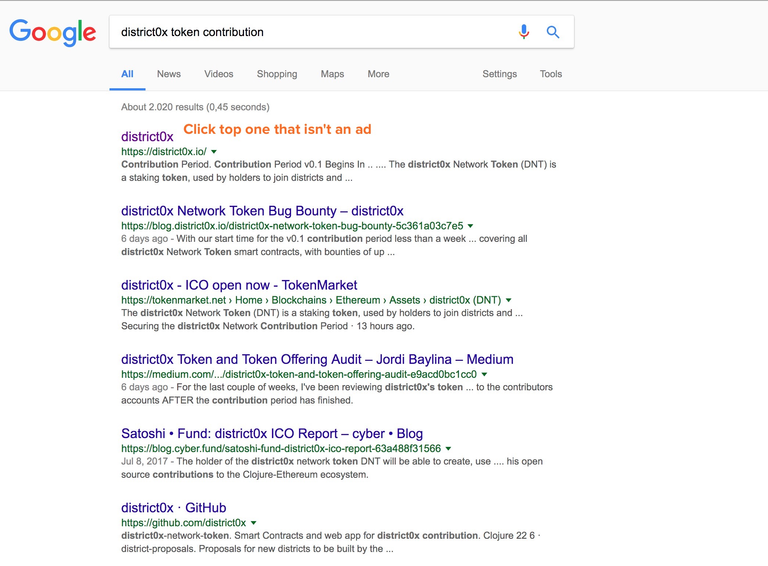Open the More search categories menu
768x566 pixels.
[x=378, y=74]
